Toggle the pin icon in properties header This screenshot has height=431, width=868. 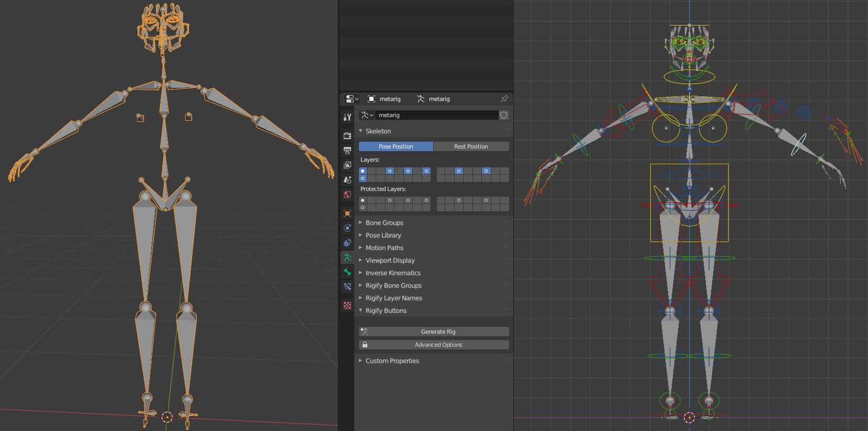click(504, 99)
